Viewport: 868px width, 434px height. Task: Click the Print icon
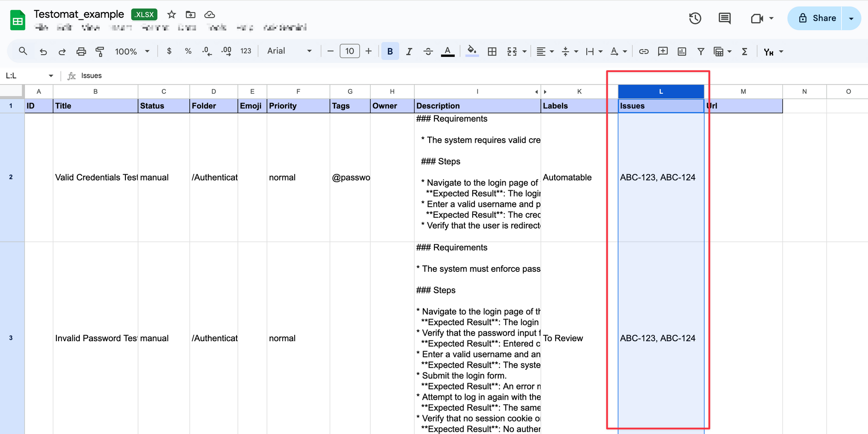81,51
